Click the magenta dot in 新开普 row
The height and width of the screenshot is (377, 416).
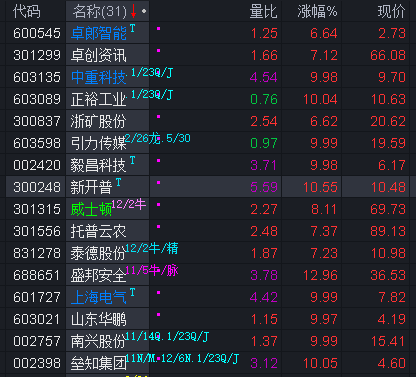click(x=159, y=183)
